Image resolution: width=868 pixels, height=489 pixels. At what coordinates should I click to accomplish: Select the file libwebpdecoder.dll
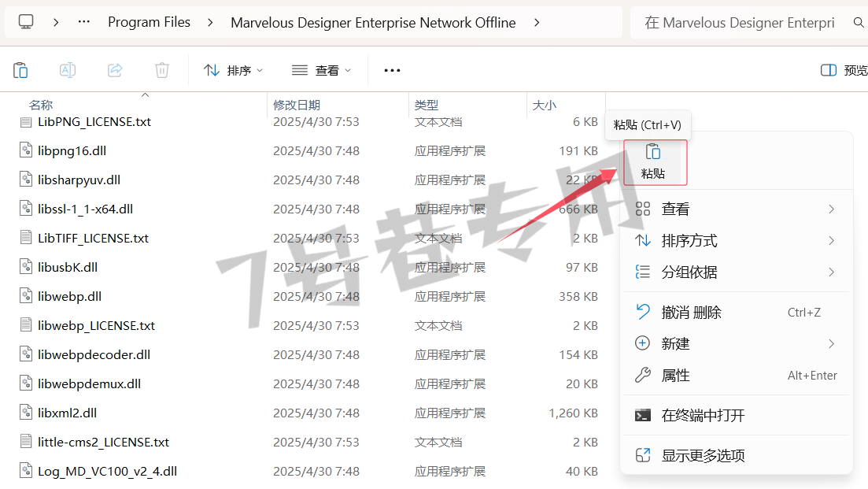[94, 355]
